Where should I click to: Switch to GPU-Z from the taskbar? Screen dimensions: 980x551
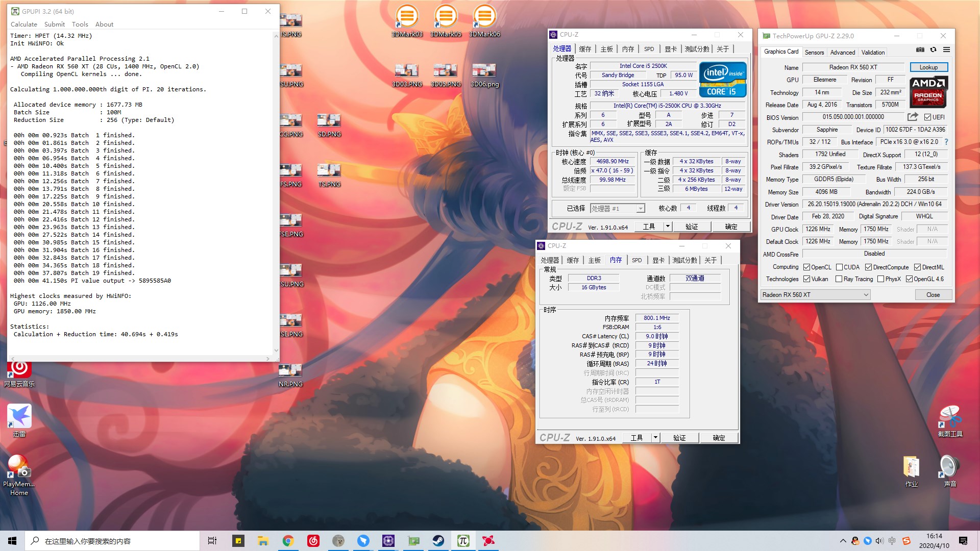(413, 541)
